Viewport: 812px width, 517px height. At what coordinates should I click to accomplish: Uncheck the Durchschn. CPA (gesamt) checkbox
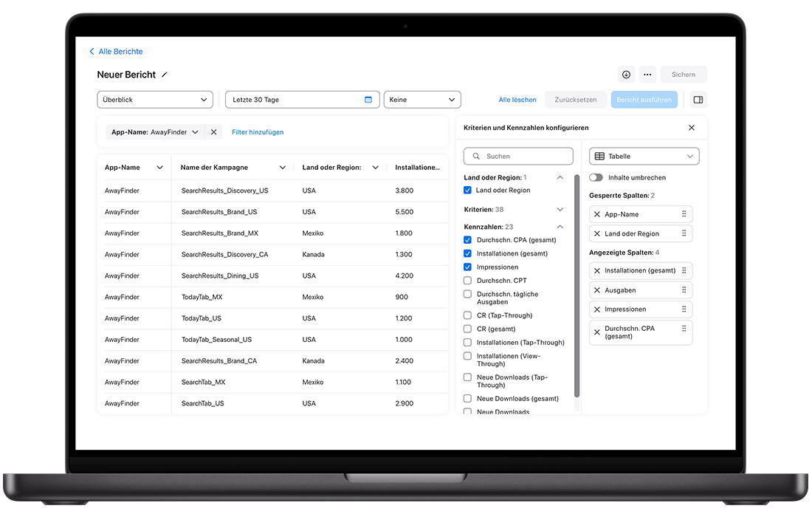467,240
